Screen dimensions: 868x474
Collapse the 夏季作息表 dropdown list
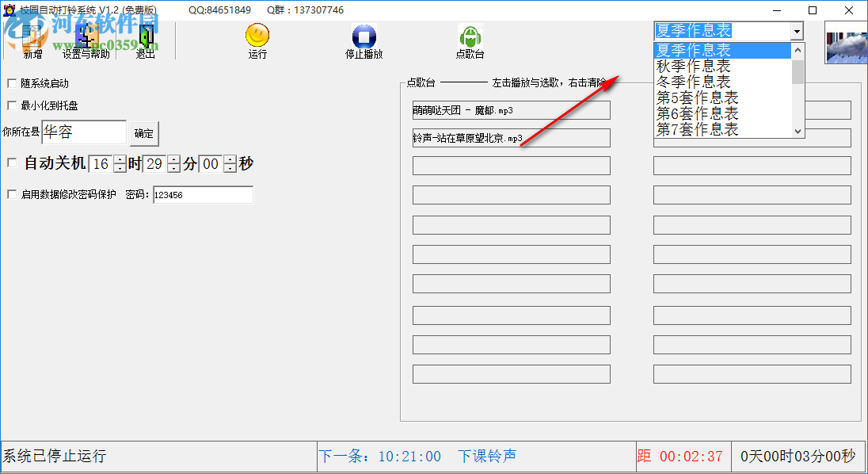(797, 31)
